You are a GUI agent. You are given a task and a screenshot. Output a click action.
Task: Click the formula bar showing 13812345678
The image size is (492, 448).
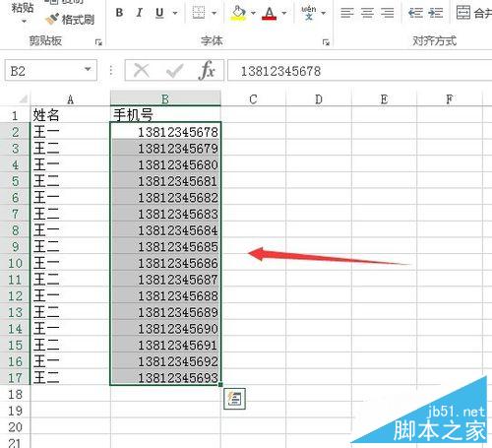[359, 70]
